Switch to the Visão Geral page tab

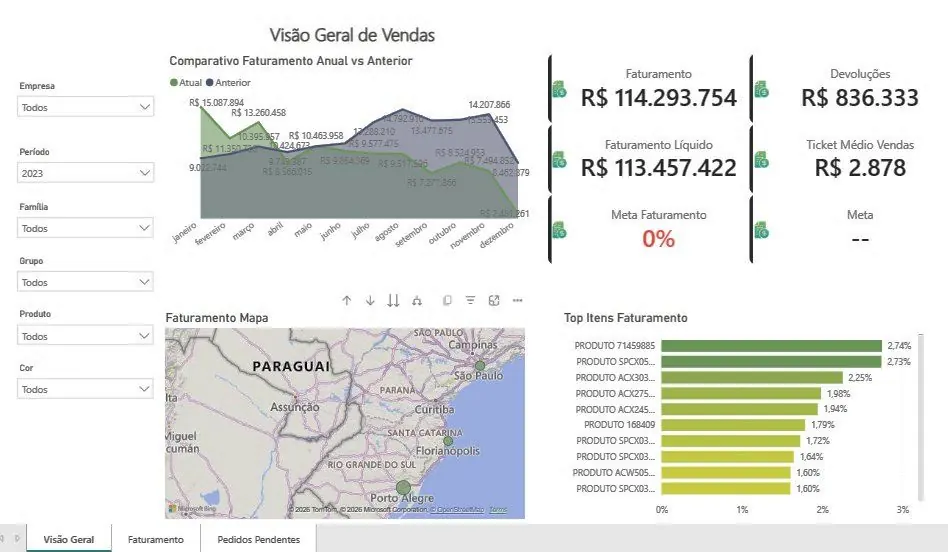(x=69, y=539)
